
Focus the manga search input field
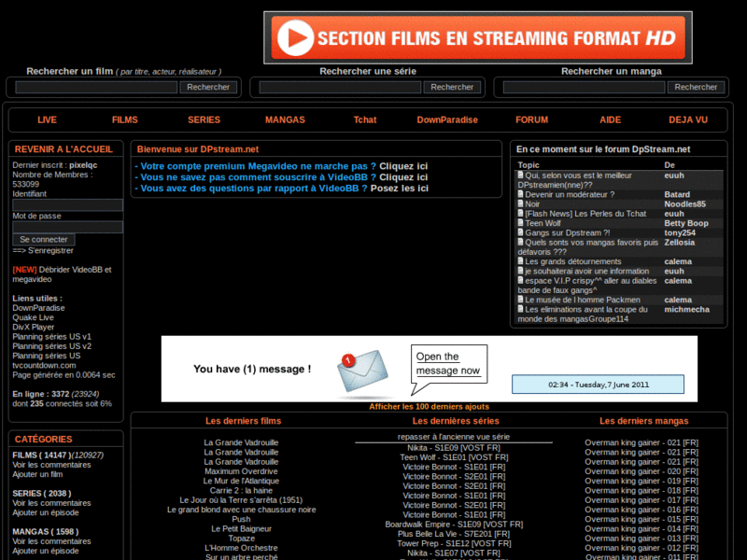pyautogui.click(x=585, y=87)
